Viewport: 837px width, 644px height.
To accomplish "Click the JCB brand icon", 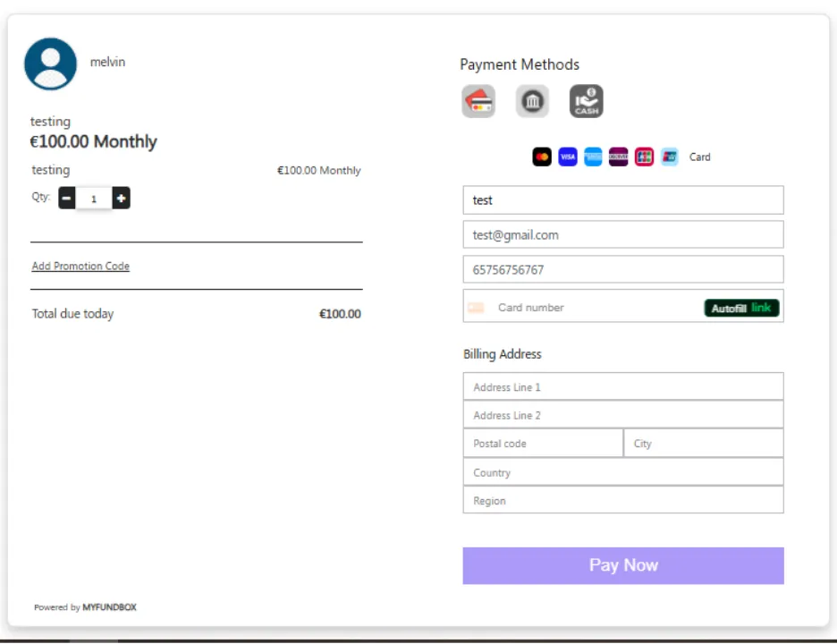I will pyautogui.click(x=644, y=157).
